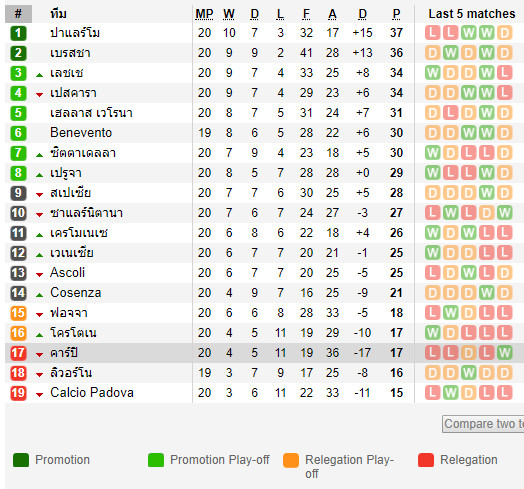Click the # column header
This screenshot has height=489, width=524.
tap(18, 14)
